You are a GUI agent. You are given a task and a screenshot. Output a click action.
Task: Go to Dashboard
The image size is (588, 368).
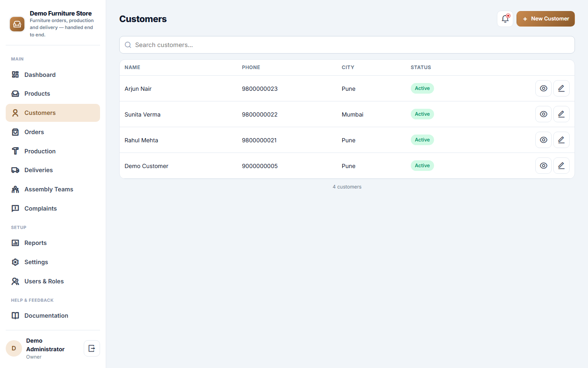[x=53, y=75]
